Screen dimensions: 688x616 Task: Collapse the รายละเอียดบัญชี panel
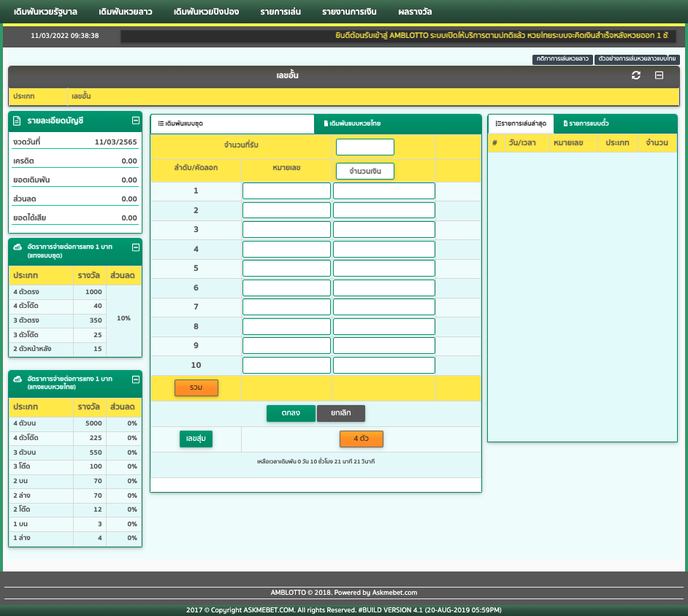coord(136,120)
